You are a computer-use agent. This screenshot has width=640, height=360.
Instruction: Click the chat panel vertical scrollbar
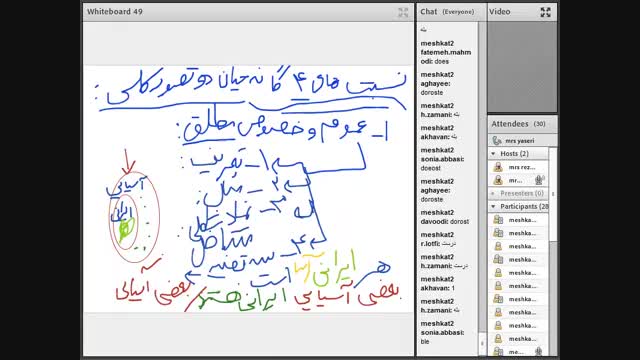(x=482, y=188)
